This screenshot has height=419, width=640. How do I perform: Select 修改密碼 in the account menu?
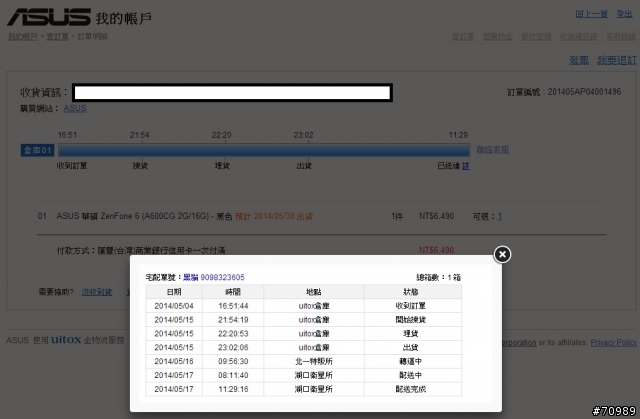tap(536, 37)
